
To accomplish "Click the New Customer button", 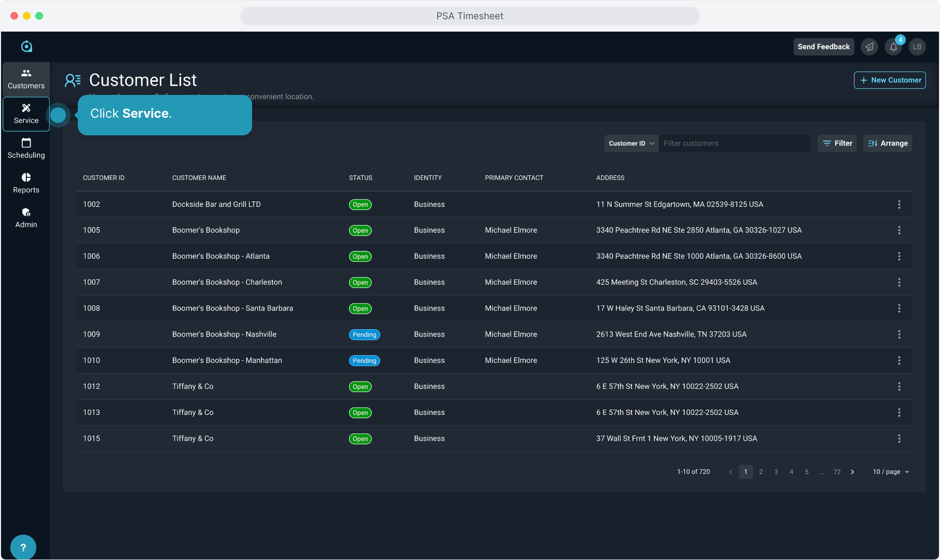I will [x=890, y=80].
